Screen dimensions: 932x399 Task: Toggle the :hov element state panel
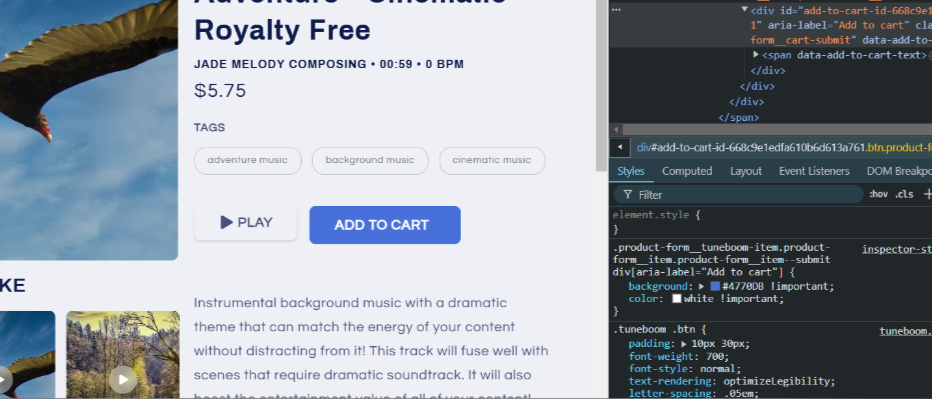878,194
